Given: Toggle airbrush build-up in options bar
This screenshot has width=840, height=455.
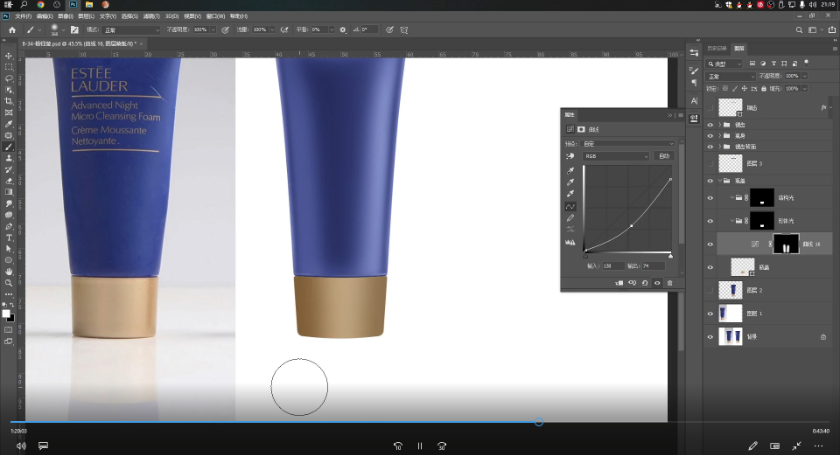Looking at the screenshot, I should (284, 30).
